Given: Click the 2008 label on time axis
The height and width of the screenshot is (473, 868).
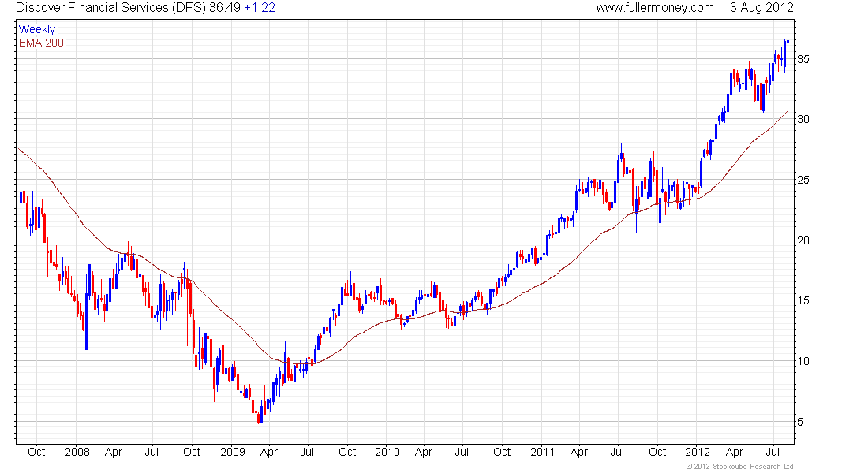Looking at the screenshot, I should (77, 453).
